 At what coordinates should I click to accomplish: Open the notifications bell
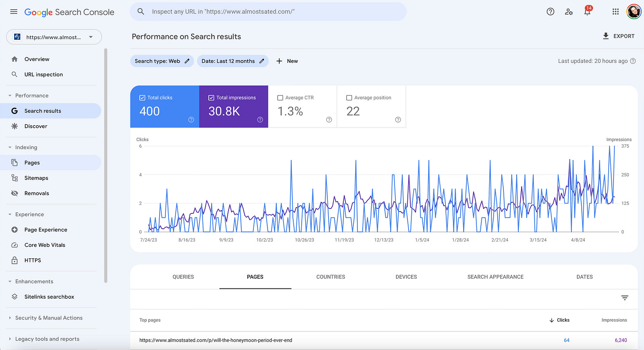(587, 12)
